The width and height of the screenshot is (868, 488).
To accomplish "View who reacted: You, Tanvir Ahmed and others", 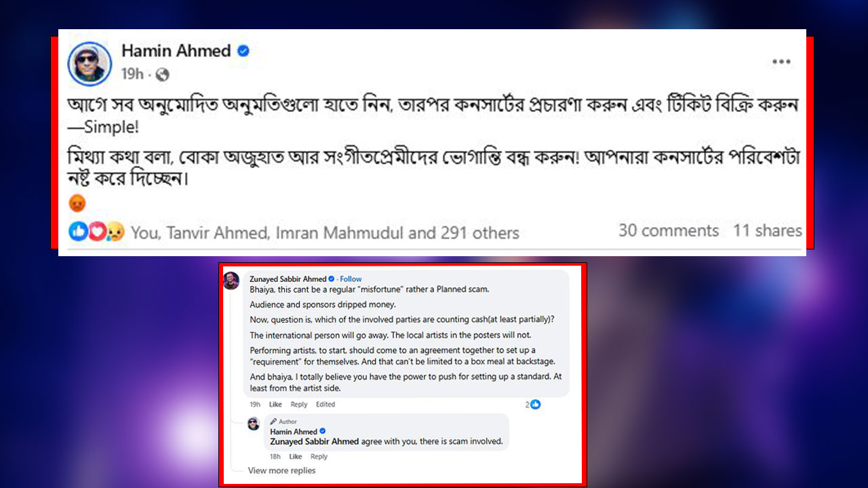I will pyautogui.click(x=325, y=233).
